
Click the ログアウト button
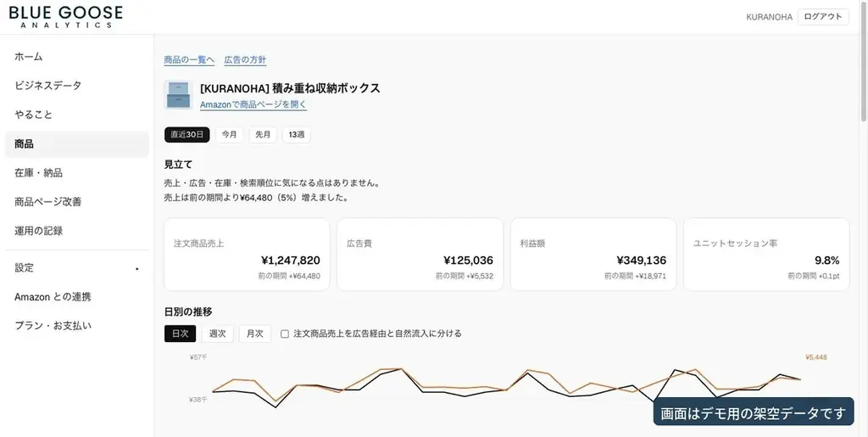[x=823, y=17]
